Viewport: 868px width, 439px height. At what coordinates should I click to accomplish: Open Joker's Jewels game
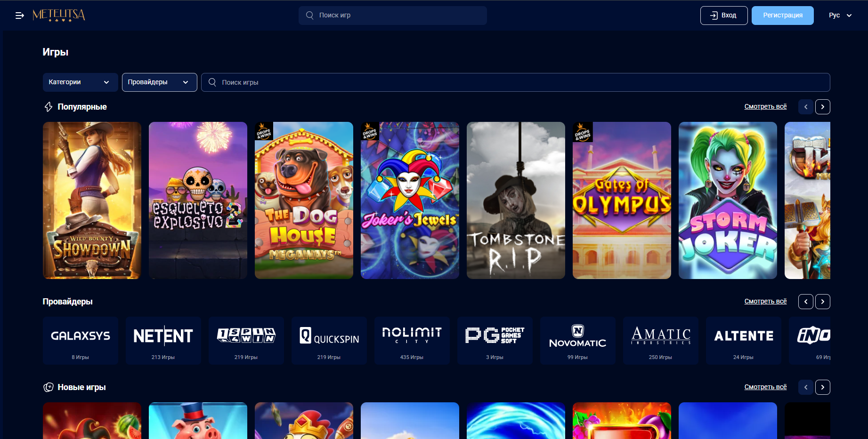click(410, 200)
